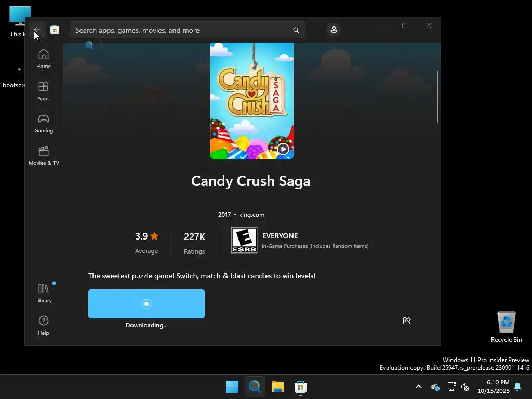This screenshot has width=532, height=399.
Task: Open Help in the Store sidebar
Action: coord(44,325)
